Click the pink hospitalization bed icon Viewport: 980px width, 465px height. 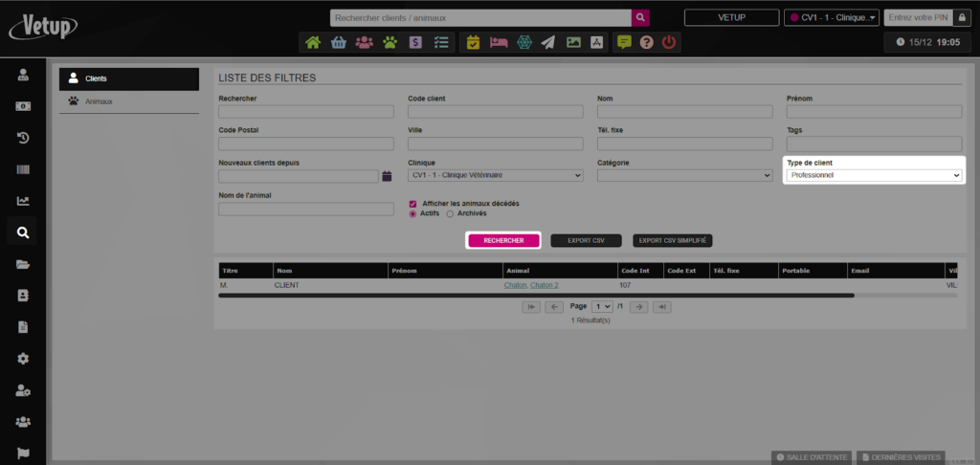(x=498, y=42)
